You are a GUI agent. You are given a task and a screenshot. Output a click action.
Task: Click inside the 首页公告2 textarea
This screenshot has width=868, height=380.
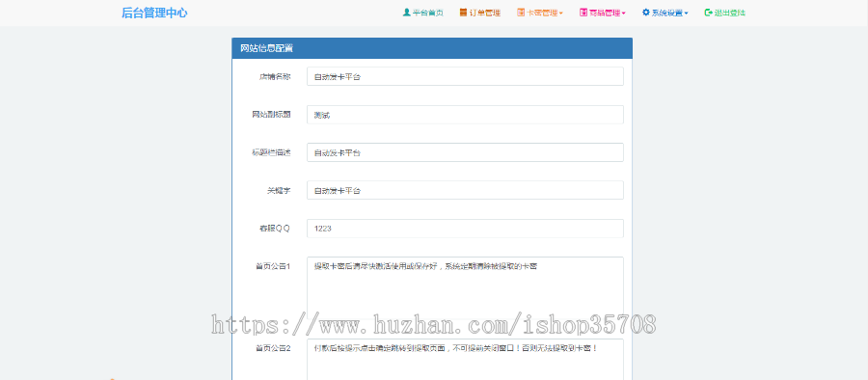(465, 360)
